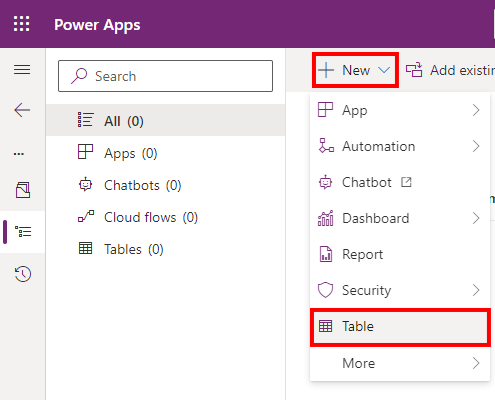Image resolution: width=495 pixels, height=400 pixels.
Task: Expand the Security submenu
Action: pos(400,290)
